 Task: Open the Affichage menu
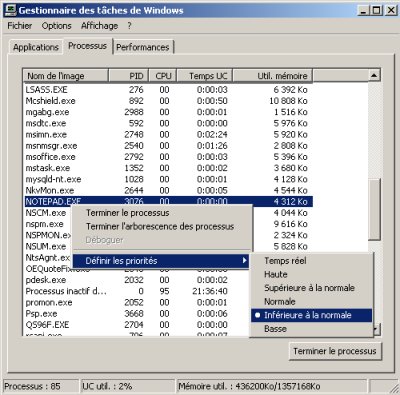(99, 26)
